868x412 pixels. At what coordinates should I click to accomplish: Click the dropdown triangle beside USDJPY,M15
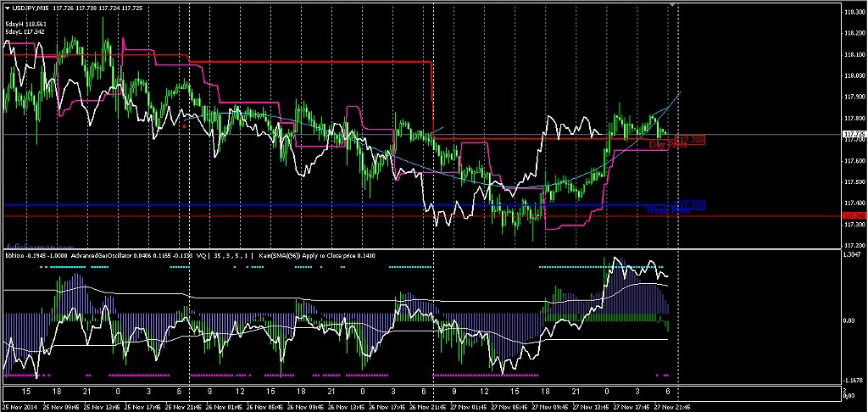(x=6, y=8)
